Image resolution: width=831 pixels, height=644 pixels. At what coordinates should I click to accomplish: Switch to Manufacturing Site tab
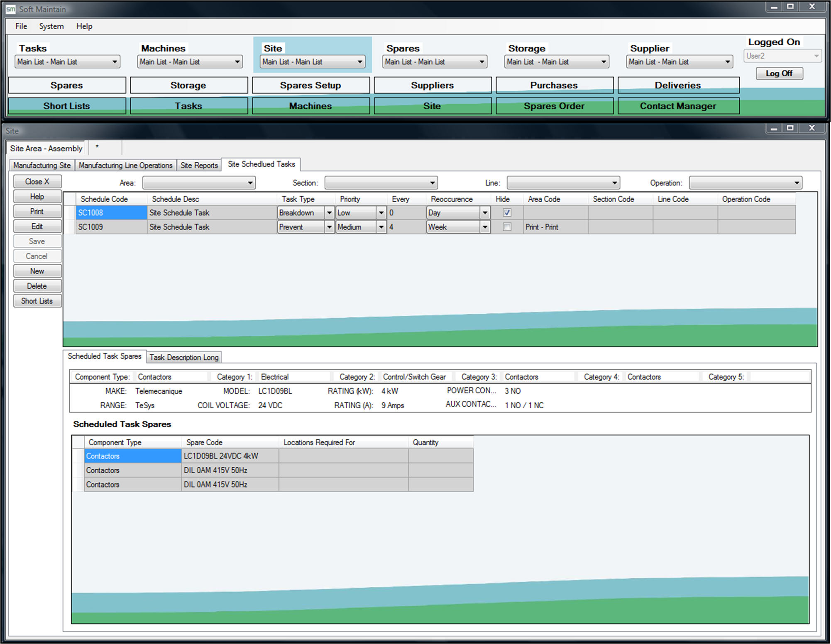coord(42,165)
